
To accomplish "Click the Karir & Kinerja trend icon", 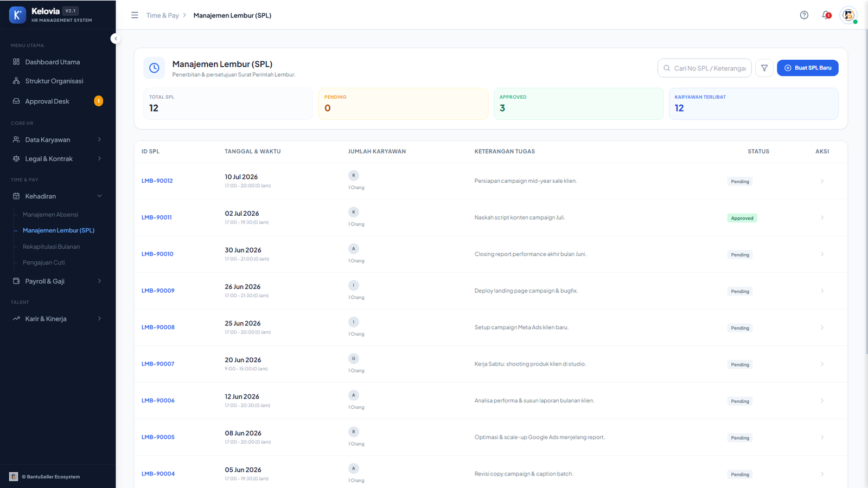I will coord(16,319).
